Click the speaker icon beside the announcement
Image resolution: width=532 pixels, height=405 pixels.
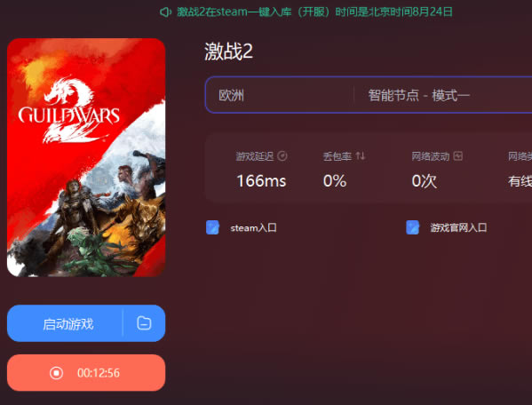point(165,12)
